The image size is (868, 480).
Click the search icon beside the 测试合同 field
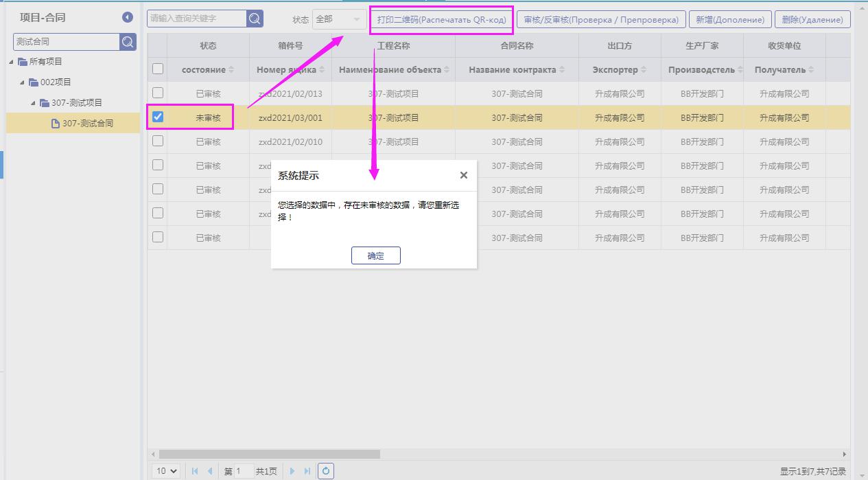[x=128, y=42]
